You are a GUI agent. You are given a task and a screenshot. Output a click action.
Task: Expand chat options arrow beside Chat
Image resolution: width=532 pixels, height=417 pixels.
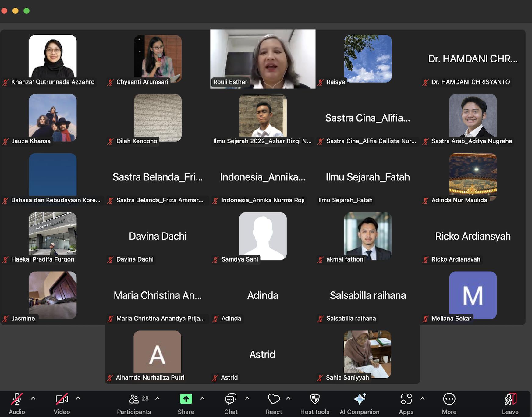(247, 398)
